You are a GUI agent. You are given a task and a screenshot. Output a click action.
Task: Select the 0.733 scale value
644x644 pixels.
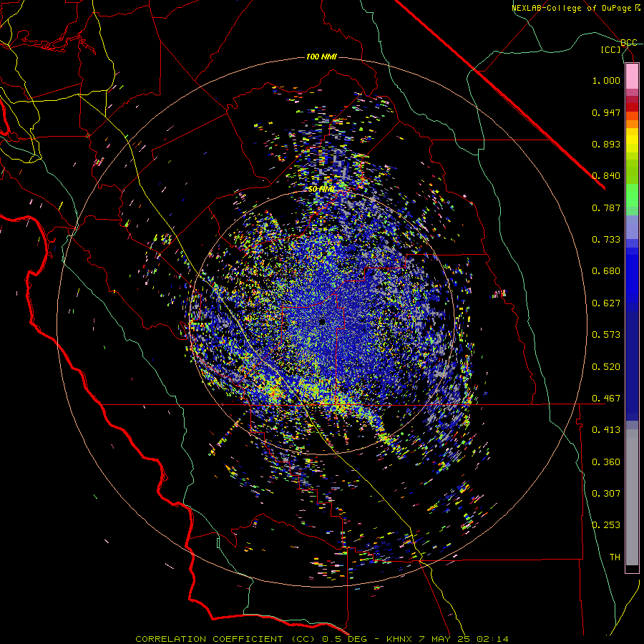(606, 240)
